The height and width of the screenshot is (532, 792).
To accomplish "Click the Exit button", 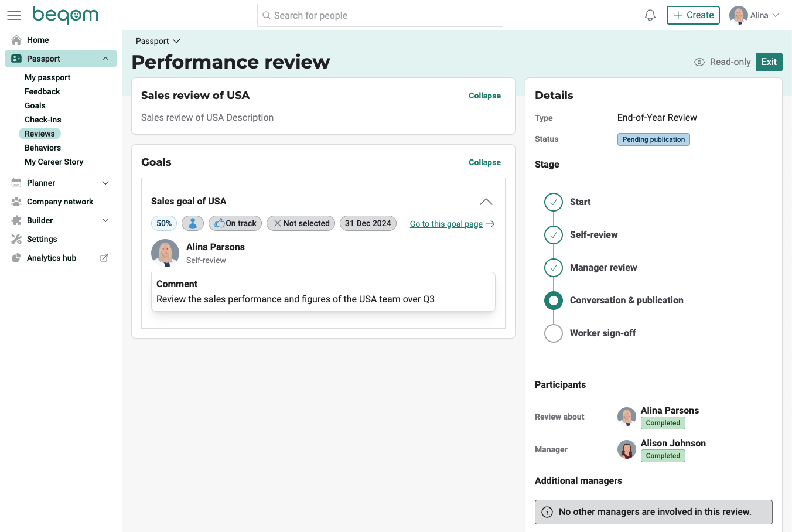I will tap(769, 62).
